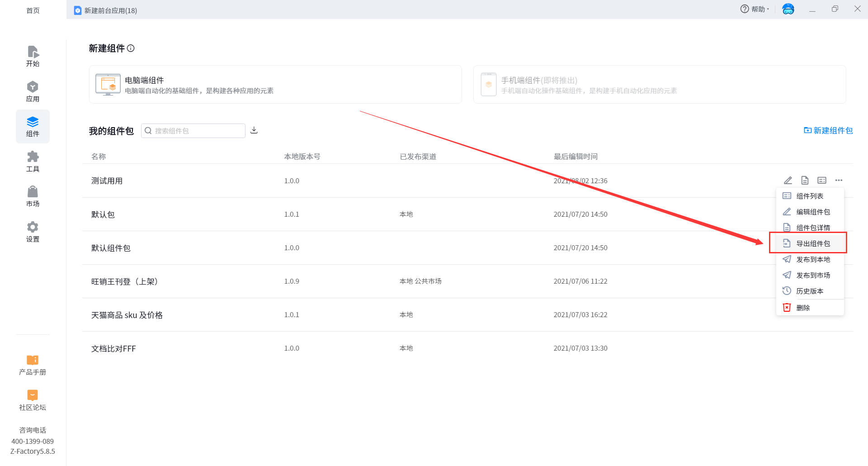Open the 开始 section in sidebar

click(33, 57)
